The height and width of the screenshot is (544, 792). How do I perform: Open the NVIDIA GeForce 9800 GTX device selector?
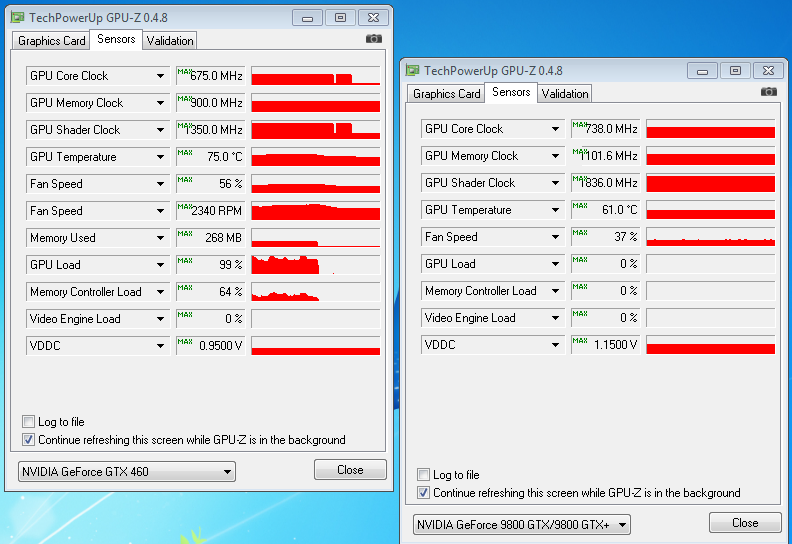(522, 525)
